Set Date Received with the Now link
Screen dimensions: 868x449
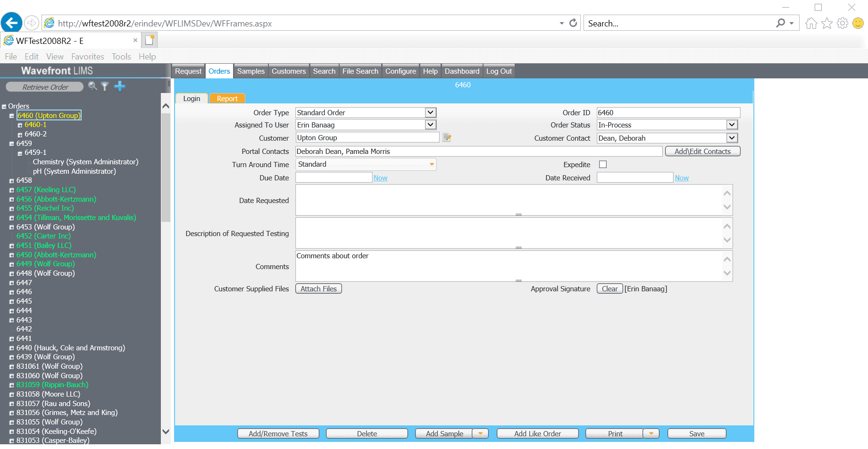682,178
